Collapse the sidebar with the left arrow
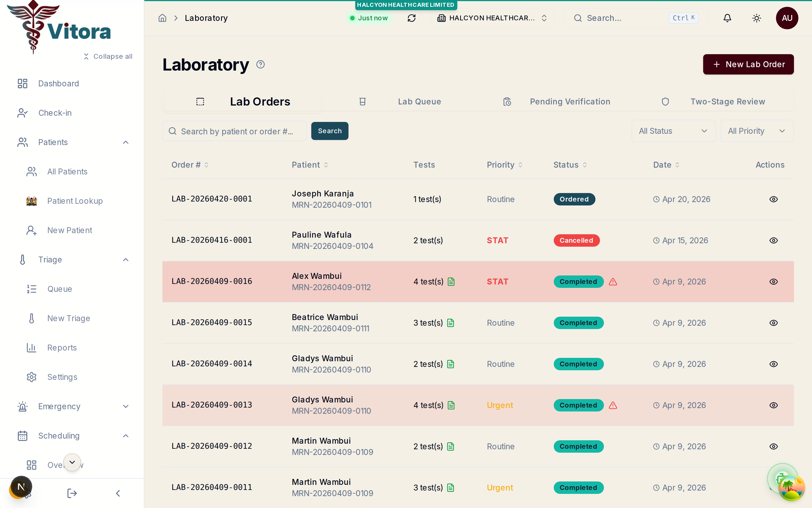812x508 pixels. 118,493
